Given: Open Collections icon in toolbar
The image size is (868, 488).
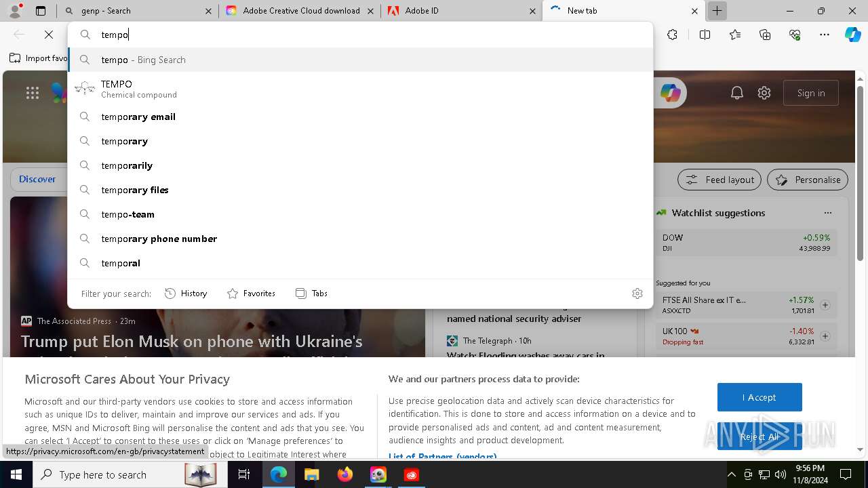Looking at the screenshot, I should pos(765,35).
